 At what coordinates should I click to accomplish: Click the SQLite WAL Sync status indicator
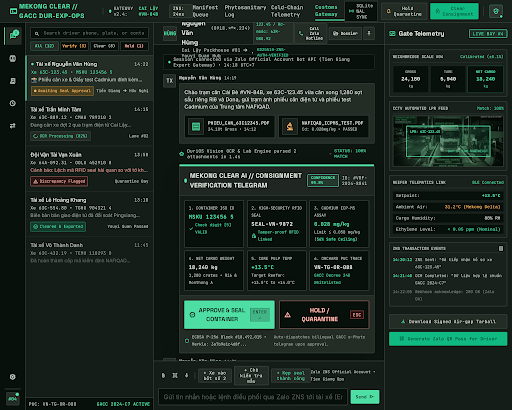(361, 11)
